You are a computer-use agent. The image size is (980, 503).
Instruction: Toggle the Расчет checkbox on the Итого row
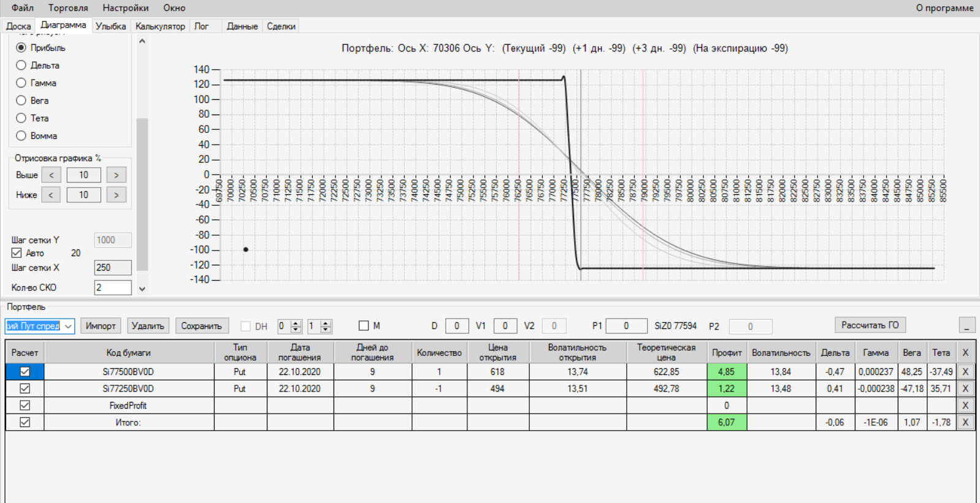pyautogui.click(x=25, y=422)
